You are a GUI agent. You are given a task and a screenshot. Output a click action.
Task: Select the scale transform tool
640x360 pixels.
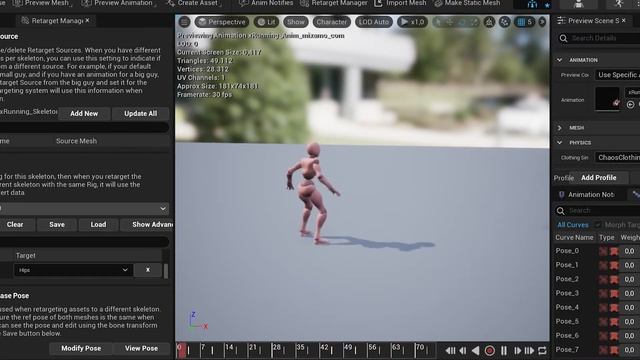click(x=474, y=22)
